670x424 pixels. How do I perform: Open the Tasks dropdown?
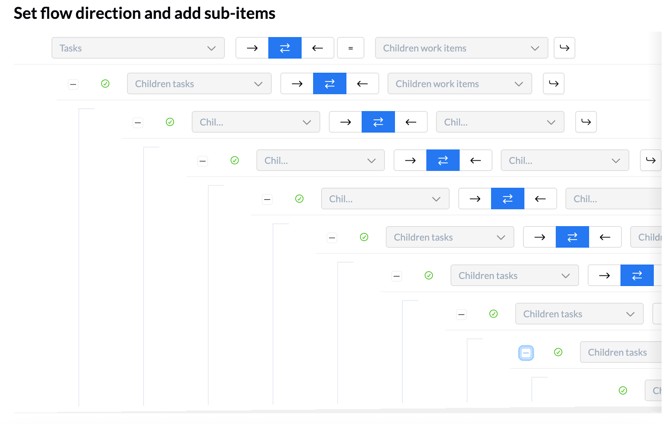(x=138, y=48)
